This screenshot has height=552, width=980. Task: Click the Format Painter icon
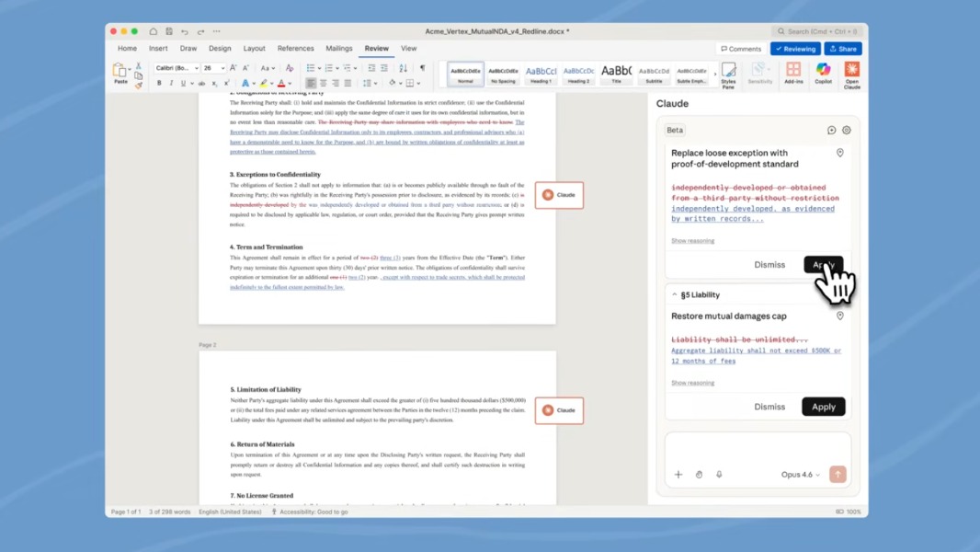140,85
